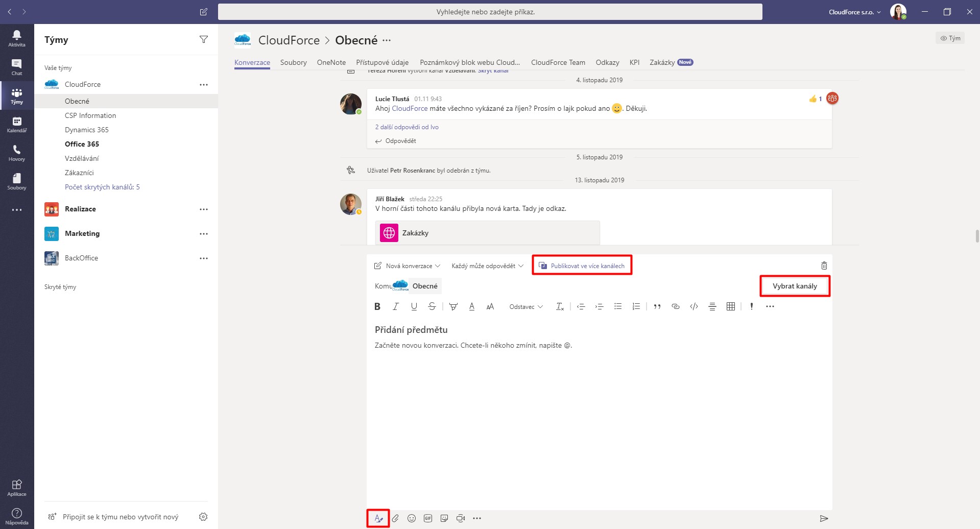Open more options for BackOffice team
This screenshot has height=529, width=980.
[204, 258]
